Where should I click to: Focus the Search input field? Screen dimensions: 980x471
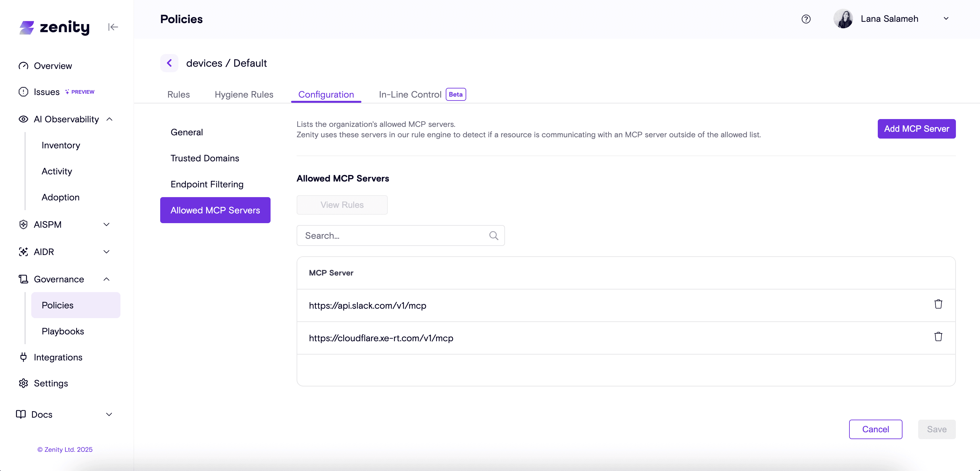pos(392,236)
